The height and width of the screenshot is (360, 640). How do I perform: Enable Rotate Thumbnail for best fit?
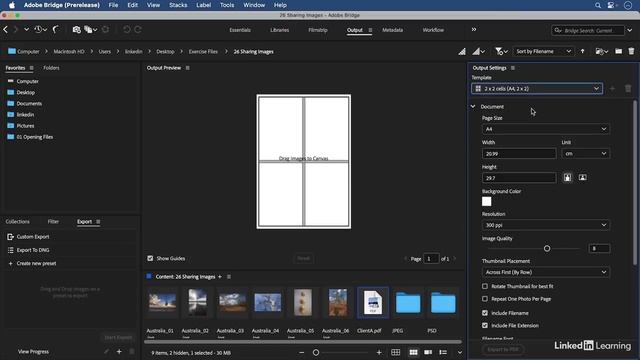tap(485, 286)
